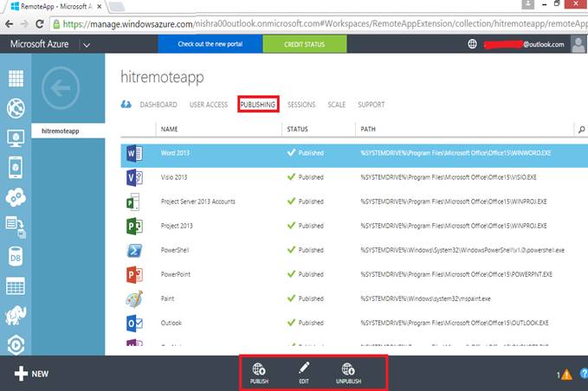Sort by the Path column header

pos(368,129)
